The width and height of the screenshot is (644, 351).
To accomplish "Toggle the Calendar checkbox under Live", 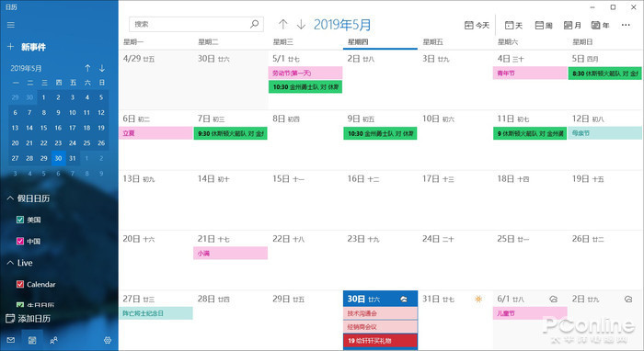I will click(x=19, y=284).
